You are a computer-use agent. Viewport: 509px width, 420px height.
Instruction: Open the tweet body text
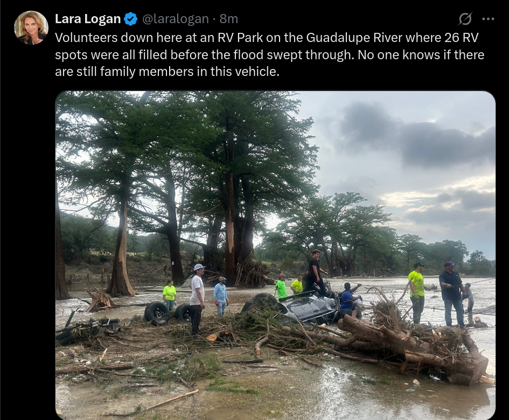(x=269, y=54)
